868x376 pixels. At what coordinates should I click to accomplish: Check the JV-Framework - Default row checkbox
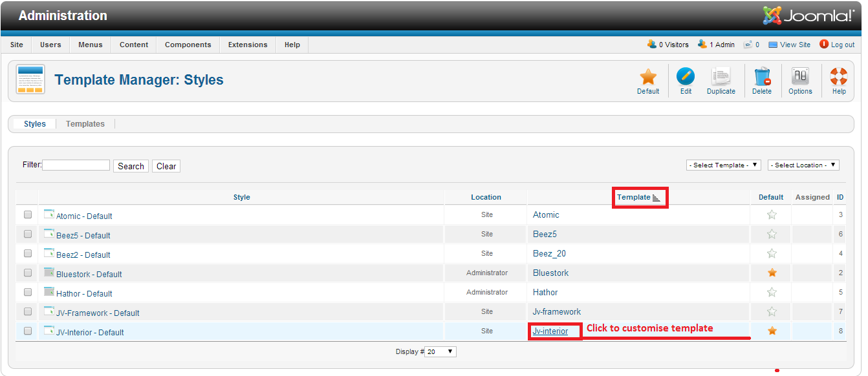coord(28,311)
